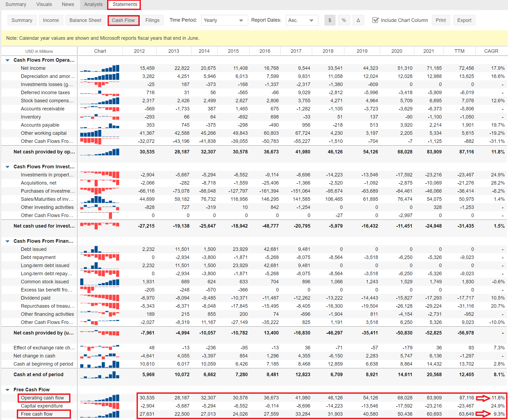Open the Filings view
This screenshot has height=420, width=508.
point(152,20)
